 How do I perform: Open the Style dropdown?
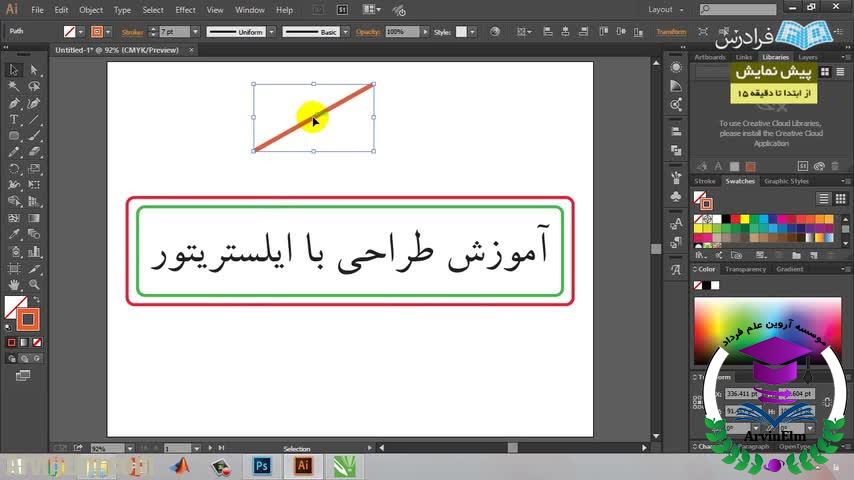[x=472, y=32]
